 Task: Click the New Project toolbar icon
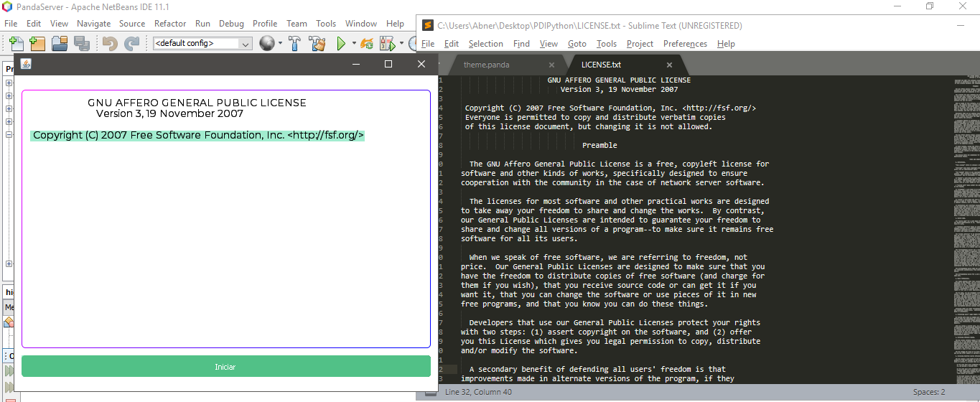pyautogui.click(x=37, y=44)
